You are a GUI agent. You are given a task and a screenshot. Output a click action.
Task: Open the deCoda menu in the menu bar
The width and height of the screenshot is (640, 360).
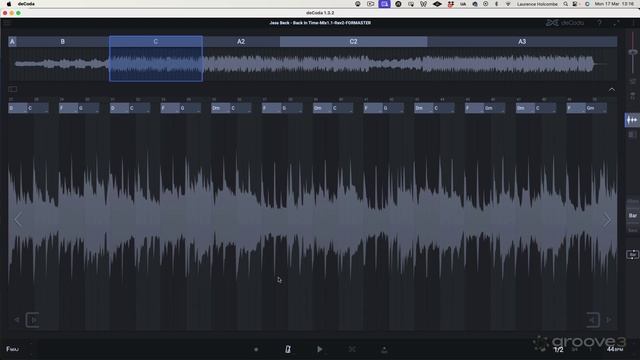pos(26,4)
